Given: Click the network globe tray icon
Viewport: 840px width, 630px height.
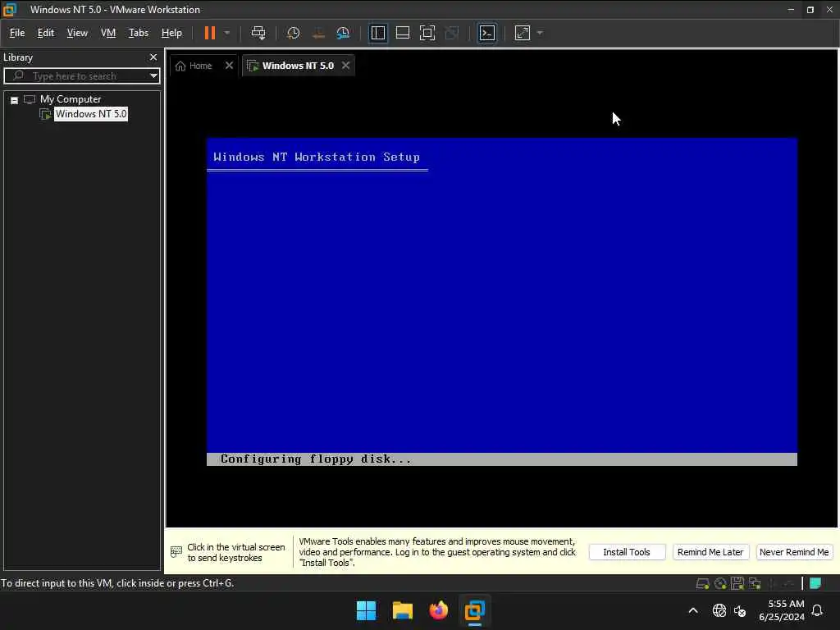Looking at the screenshot, I should [x=719, y=610].
